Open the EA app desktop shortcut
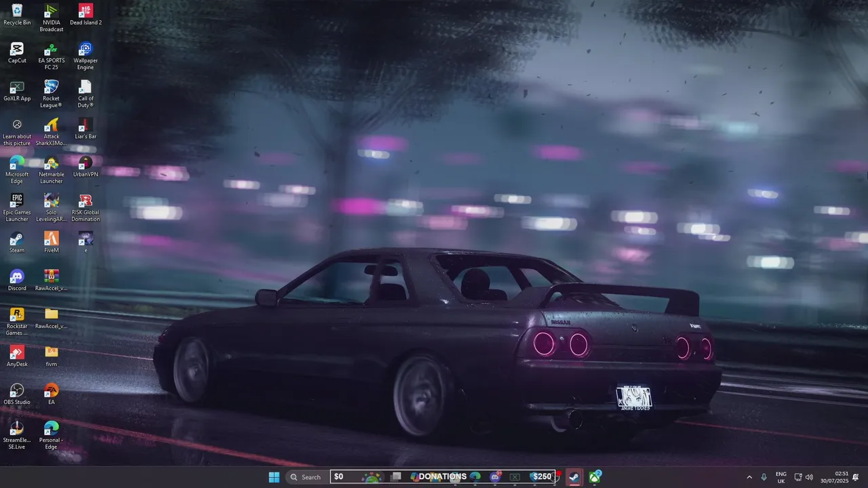This screenshot has height=488, width=868. pyautogui.click(x=52, y=394)
